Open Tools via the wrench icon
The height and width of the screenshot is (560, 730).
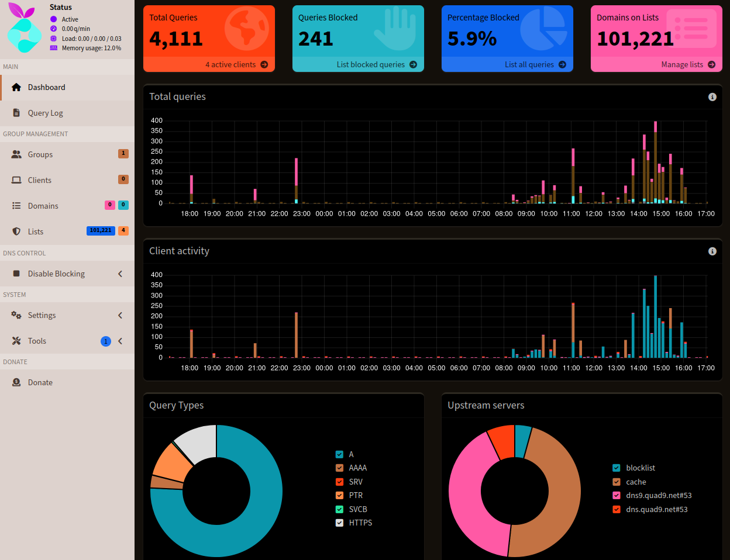[15, 340]
